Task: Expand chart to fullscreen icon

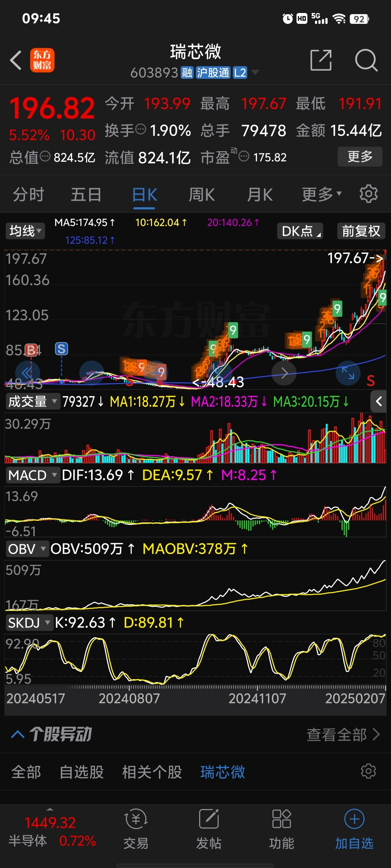Action: pyautogui.click(x=348, y=373)
